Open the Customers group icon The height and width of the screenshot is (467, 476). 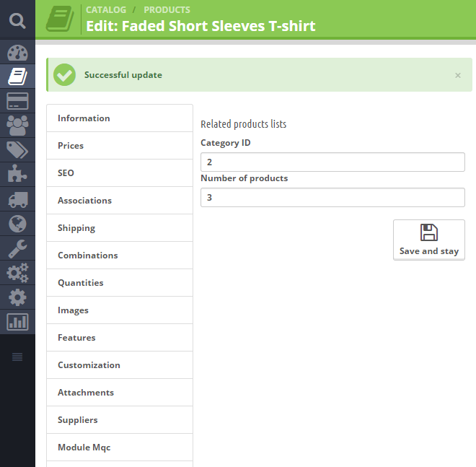tap(17, 125)
